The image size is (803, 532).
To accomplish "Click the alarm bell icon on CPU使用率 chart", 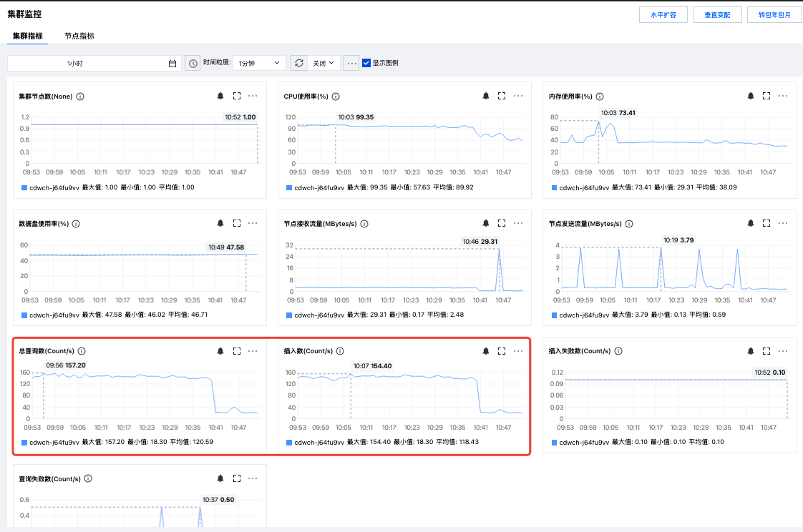I will coord(486,96).
